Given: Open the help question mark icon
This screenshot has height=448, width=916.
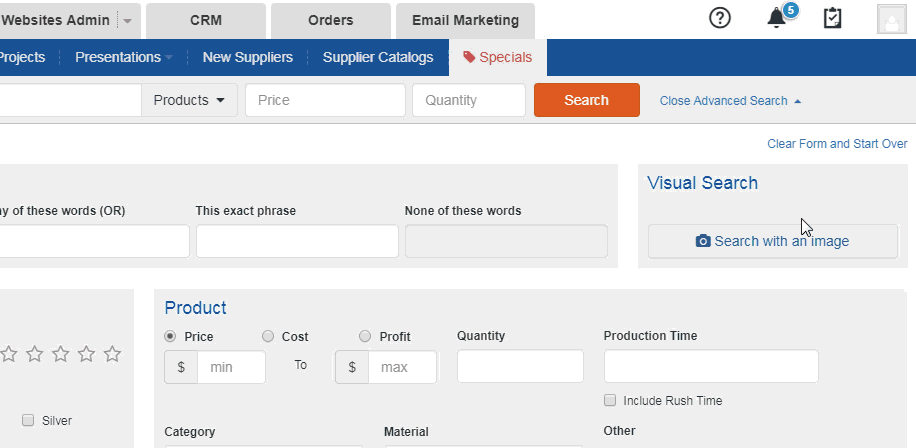Looking at the screenshot, I should 720,18.
